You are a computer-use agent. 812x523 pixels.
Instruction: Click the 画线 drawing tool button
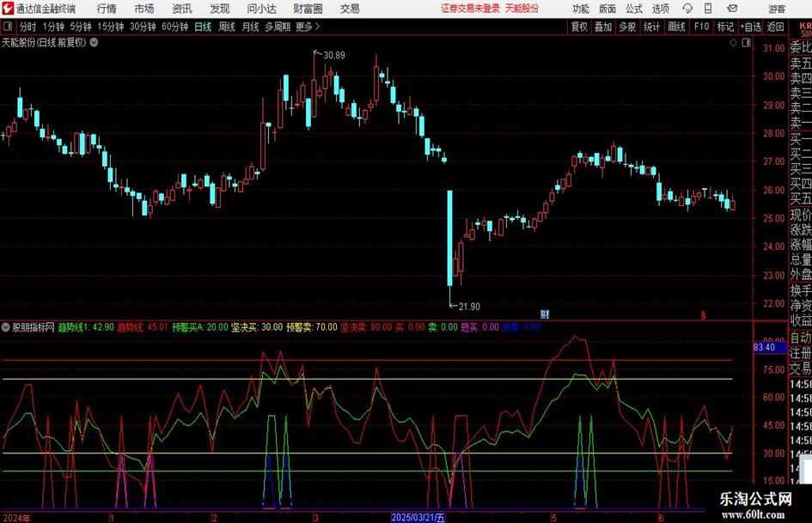point(676,27)
